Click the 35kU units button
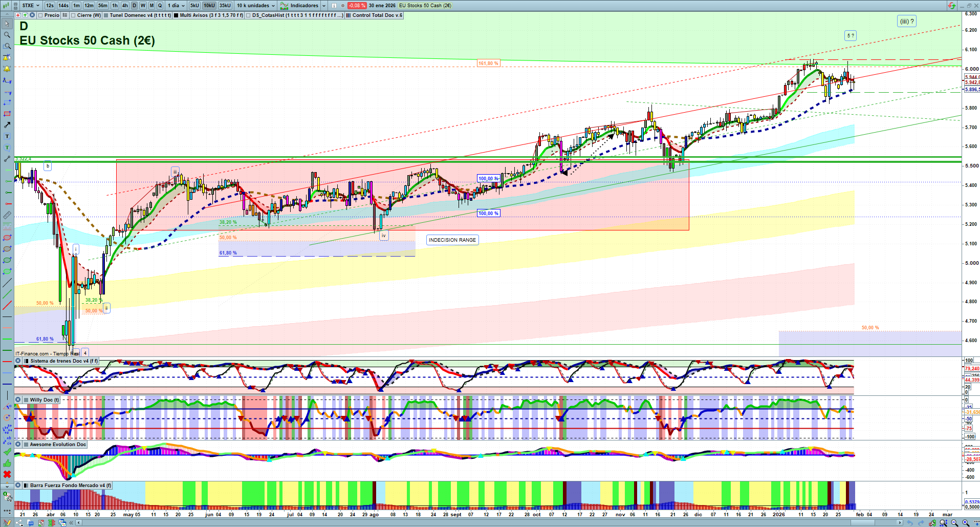 [225, 6]
